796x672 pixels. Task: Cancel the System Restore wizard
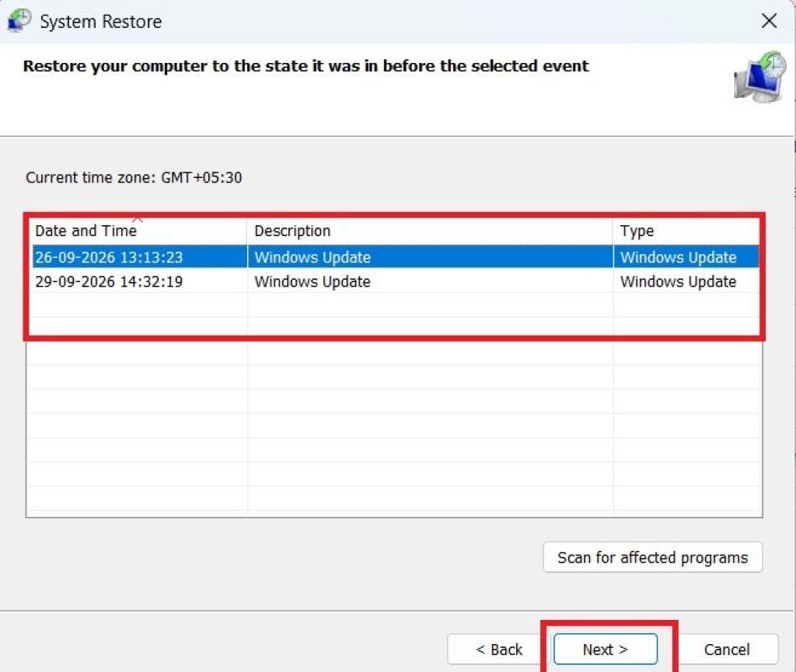727,649
